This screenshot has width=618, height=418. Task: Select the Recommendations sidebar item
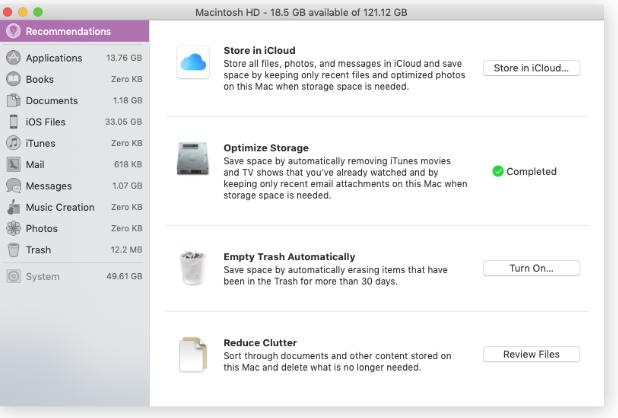pyautogui.click(x=74, y=31)
